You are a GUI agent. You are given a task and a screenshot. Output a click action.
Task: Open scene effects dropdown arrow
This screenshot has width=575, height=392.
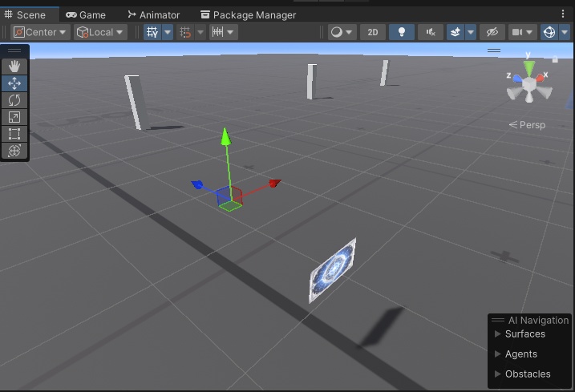point(471,32)
